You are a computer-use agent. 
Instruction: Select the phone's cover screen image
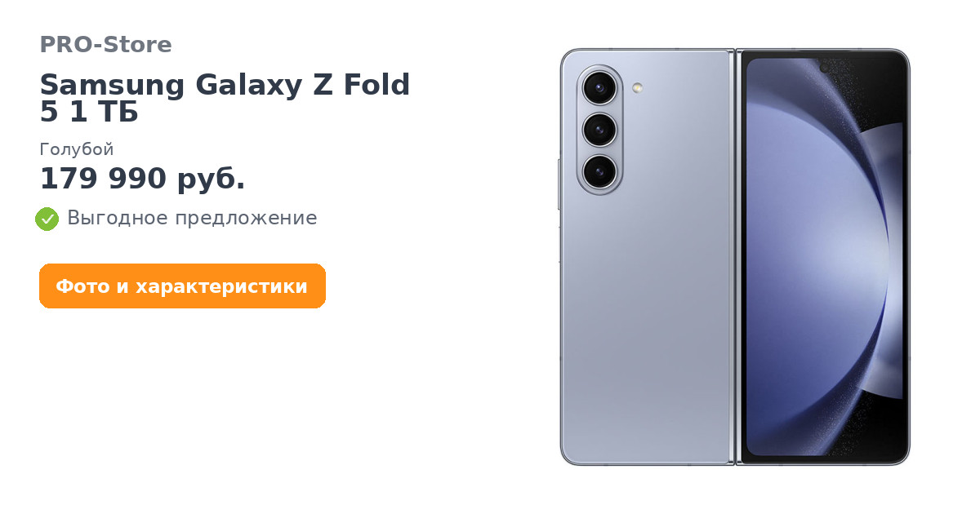click(x=823, y=257)
